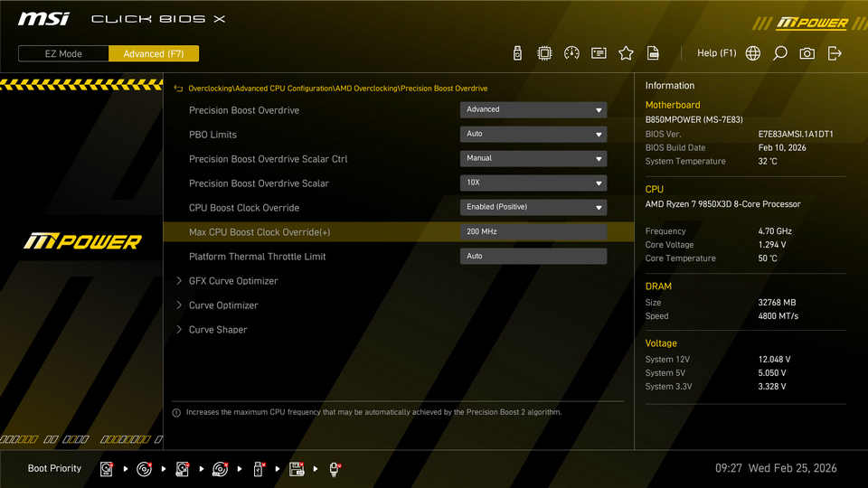Open the CPU Boost Clock Override dropdown
Screen dimensions: 868x488
[x=533, y=207]
